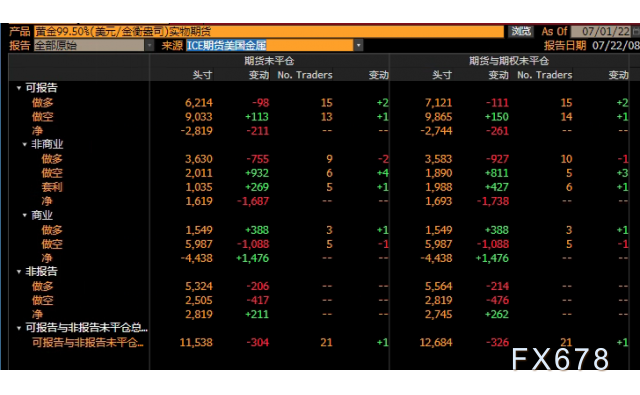Click the change value +113
The width and height of the screenshot is (640, 395).
tap(257, 117)
